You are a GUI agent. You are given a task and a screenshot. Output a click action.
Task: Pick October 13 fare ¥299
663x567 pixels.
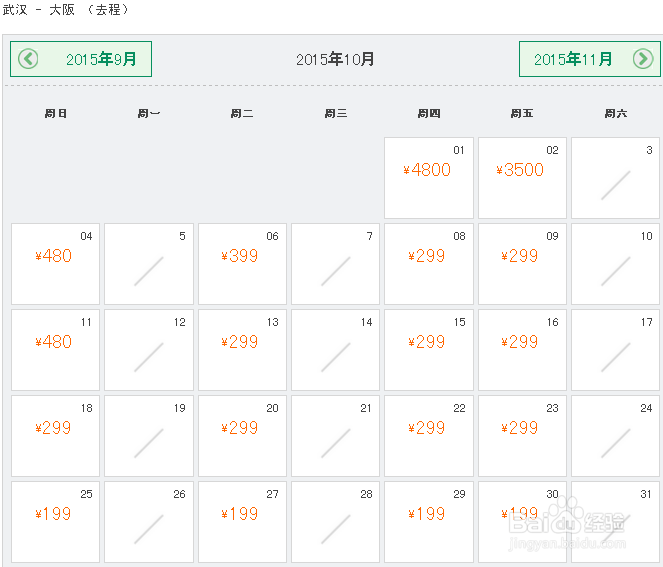242,350
